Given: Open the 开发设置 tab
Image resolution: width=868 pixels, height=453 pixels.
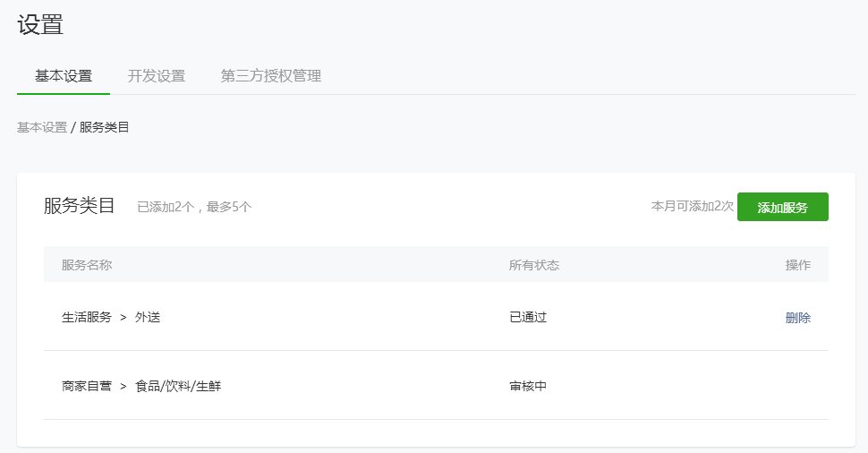Looking at the screenshot, I should click(x=157, y=76).
